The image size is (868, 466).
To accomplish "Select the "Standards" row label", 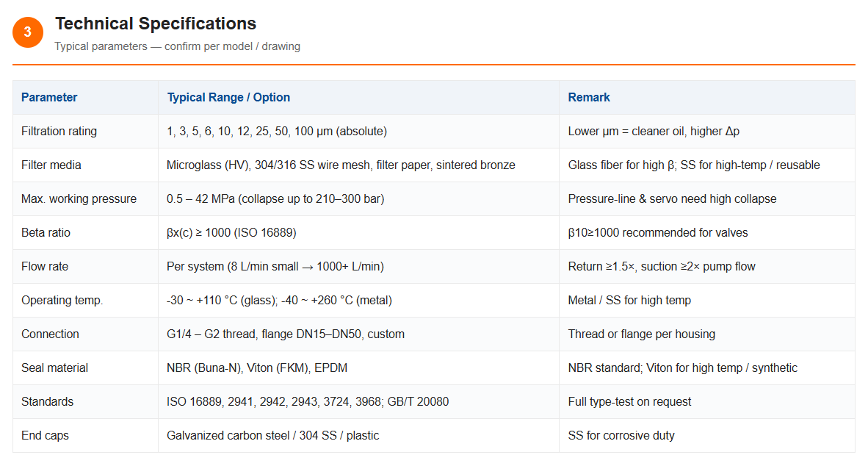I will click(x=48, y=402).
